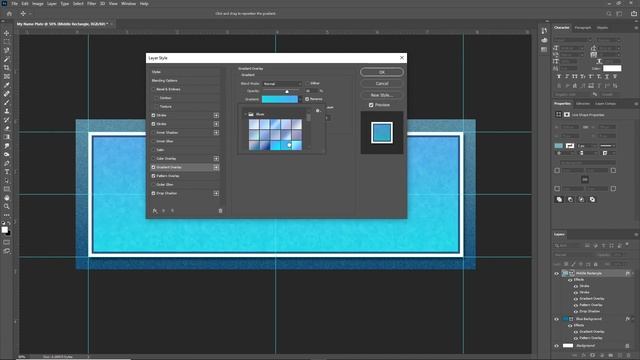Select the Gradient tool in the toolbar
640x360 pixels.
pos(7,137)
